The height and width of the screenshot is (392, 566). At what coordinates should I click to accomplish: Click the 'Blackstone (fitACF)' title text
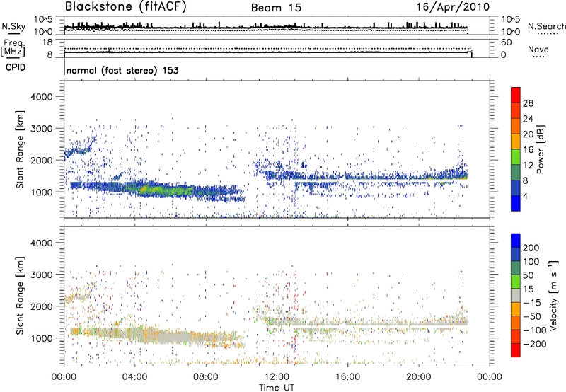pyautogui.click(x=126, y=7)
